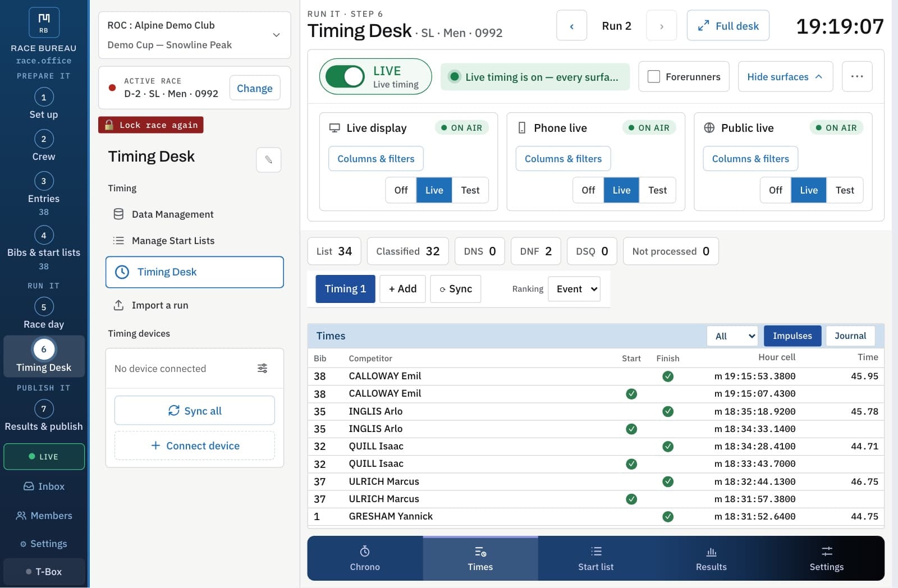
Task: Open Start list from bottom bar
Action: click(595, 558)
